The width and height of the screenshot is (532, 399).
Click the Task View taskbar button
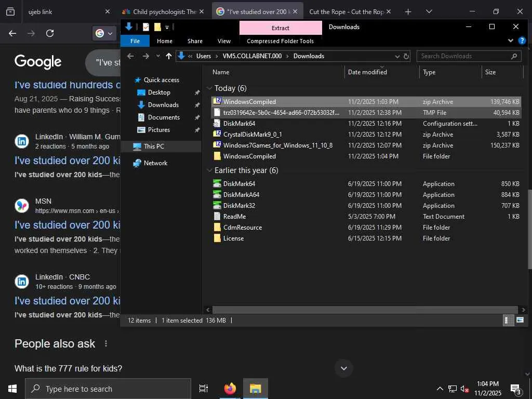(x=203, y=389)
